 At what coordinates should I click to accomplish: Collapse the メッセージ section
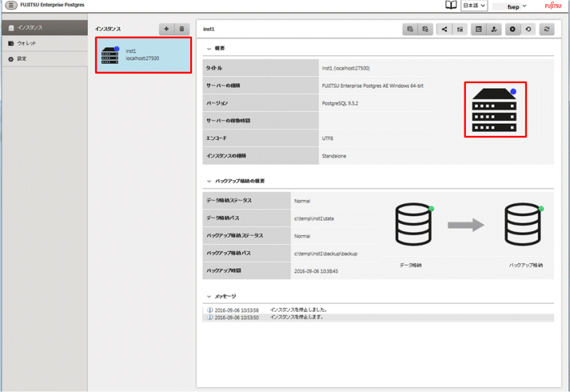tap(209, 296)
